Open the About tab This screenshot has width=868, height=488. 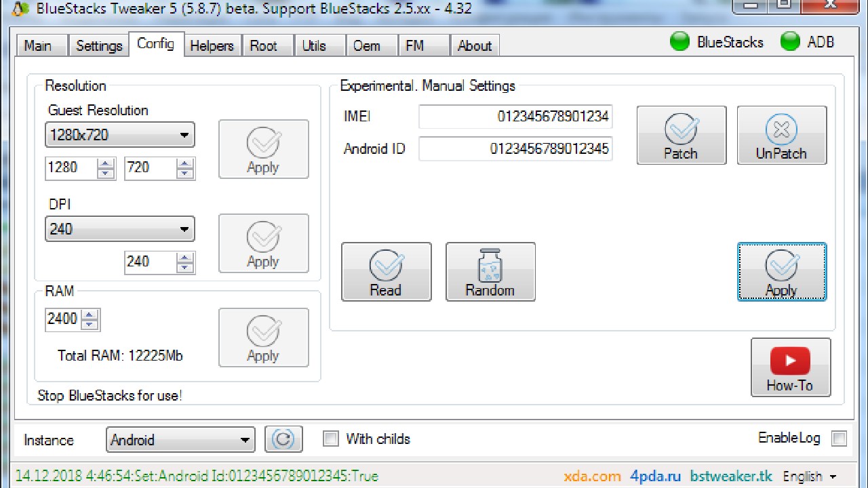475,45
